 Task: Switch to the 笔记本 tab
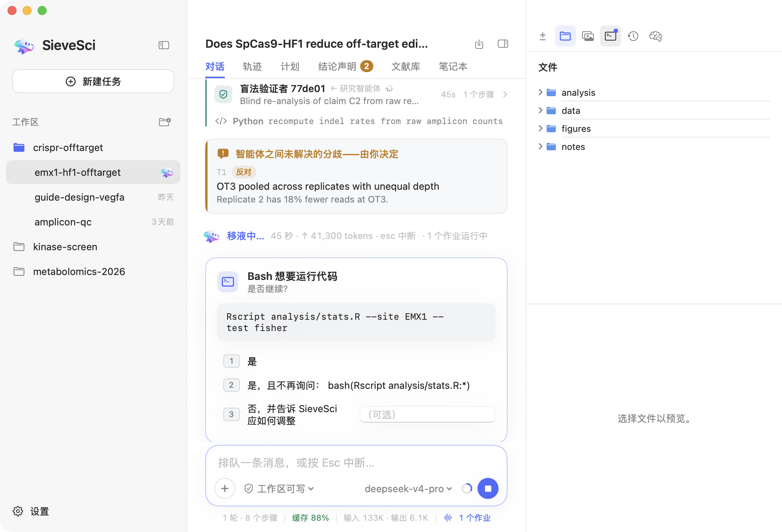[453, 66]
